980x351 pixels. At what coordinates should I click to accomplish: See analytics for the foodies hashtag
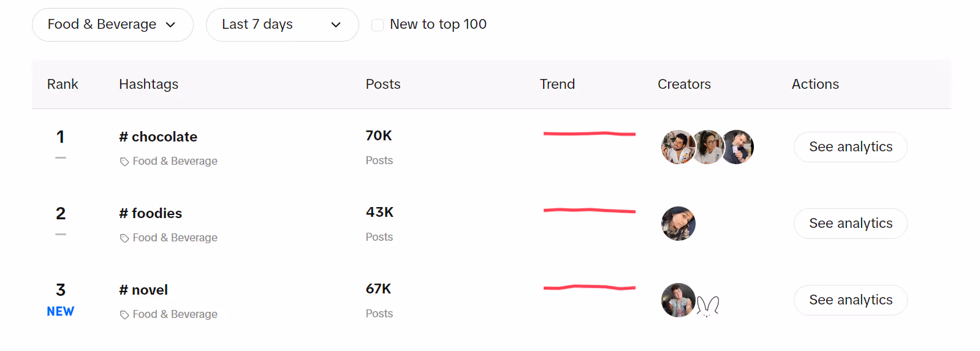click(x=851, y=224)
